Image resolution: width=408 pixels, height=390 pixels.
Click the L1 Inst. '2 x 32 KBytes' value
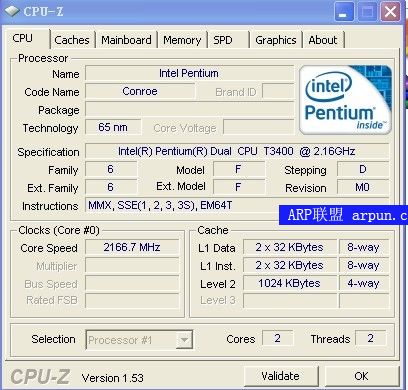coord(290,265)
